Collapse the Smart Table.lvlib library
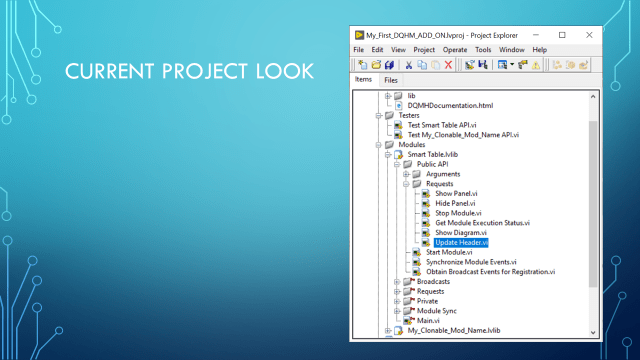640x360 pixels. tap(388, 155)
